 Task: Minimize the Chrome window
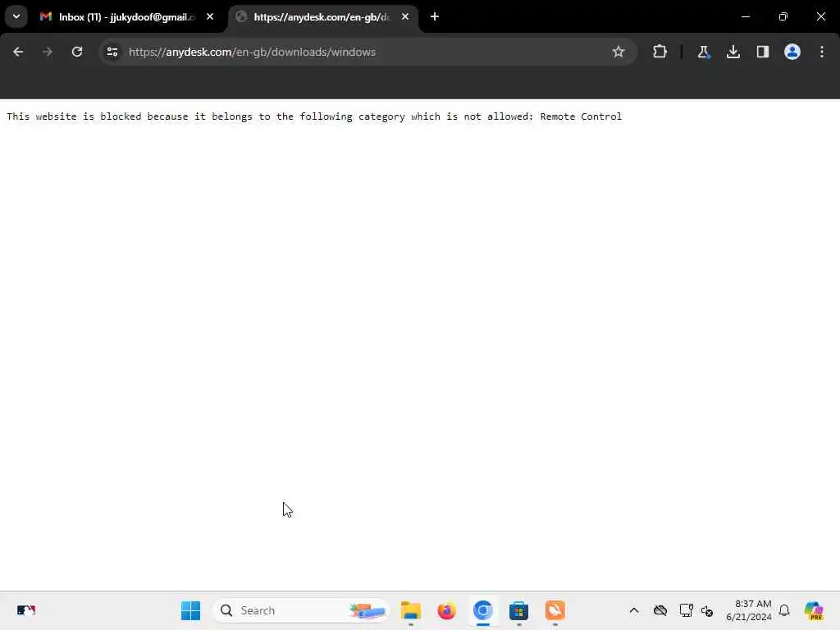pos(745,16)
